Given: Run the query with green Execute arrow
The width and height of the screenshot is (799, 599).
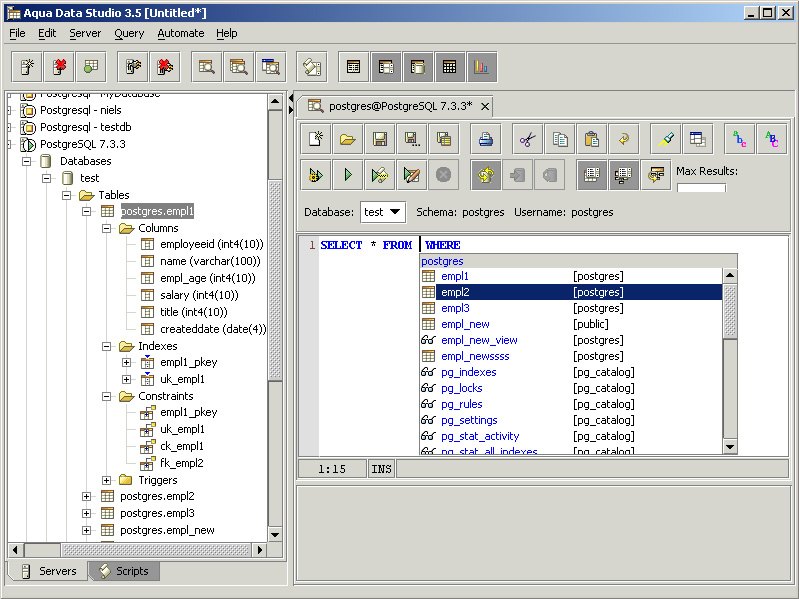Looking at the screenshot, I should tap(348, 175).
